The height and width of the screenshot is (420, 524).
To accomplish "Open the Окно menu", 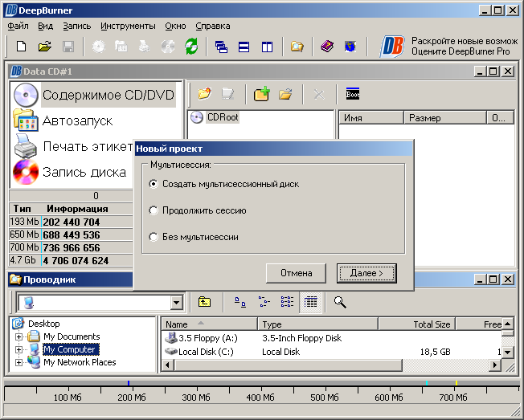I will pos(175,26).
